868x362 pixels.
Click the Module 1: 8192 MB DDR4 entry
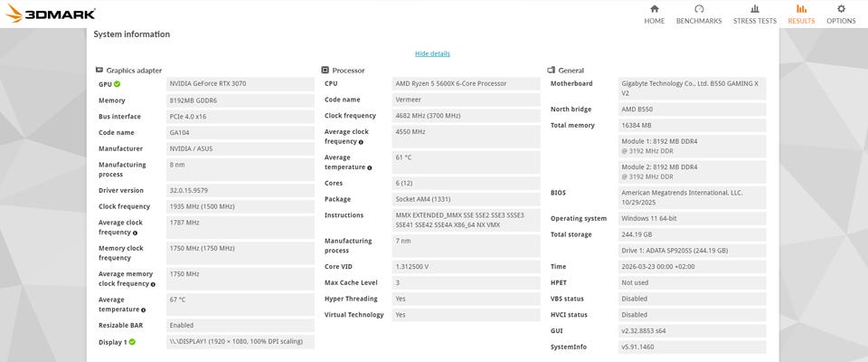pyautogui.click(x=693, y=147)
